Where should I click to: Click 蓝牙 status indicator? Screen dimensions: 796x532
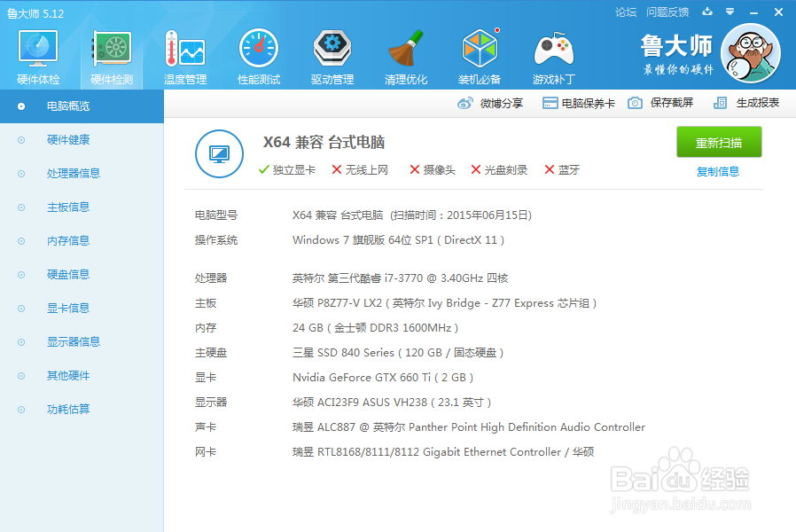tap(562, 170)
